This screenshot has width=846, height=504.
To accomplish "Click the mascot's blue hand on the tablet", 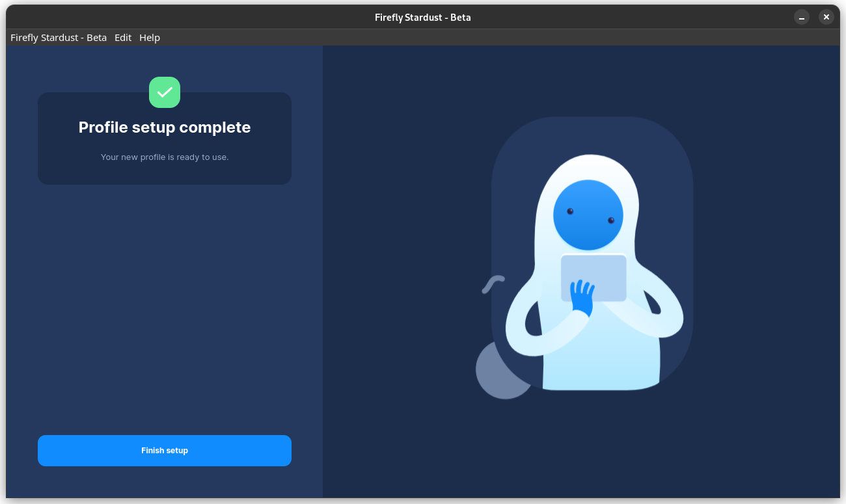I will [582, 293].
